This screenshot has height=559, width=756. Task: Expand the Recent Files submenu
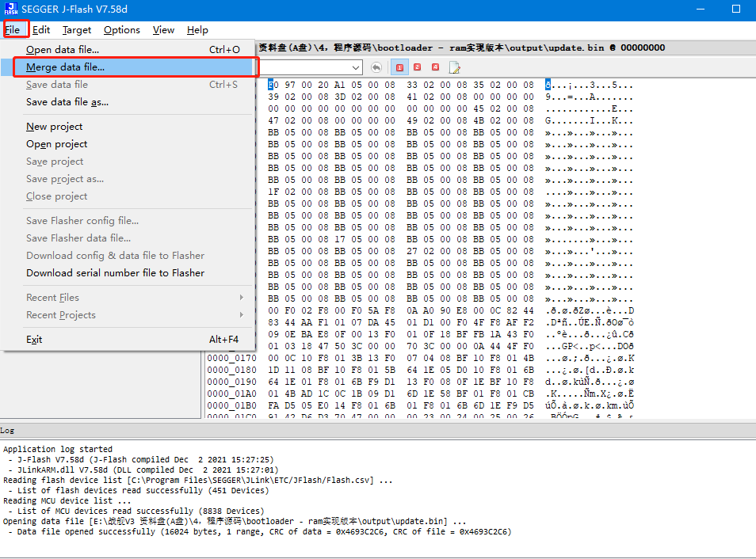[135, 298]
